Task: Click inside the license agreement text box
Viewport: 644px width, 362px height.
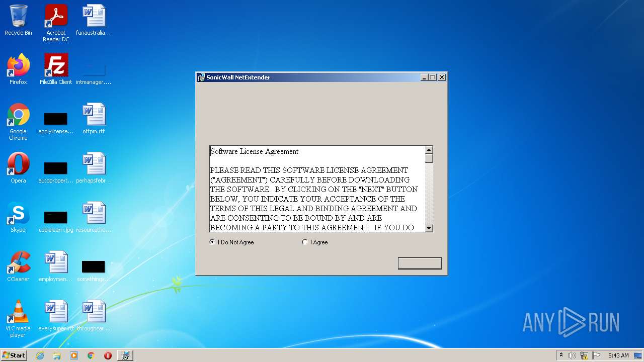Action: click(317, 189)
